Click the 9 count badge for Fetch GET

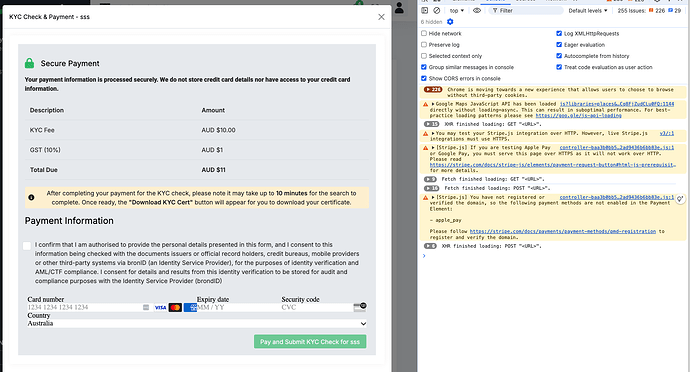(x=430, y=179)
